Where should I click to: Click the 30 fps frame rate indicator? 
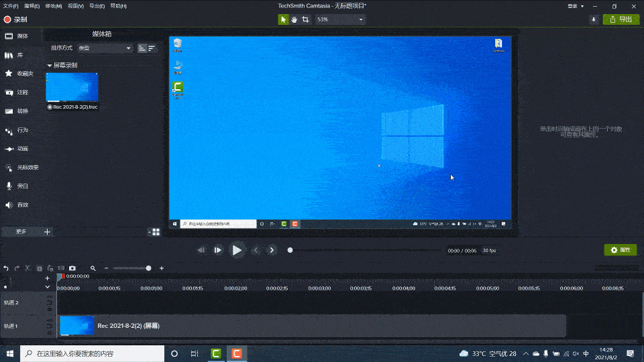pyautogui.click(x=489, y=250)
